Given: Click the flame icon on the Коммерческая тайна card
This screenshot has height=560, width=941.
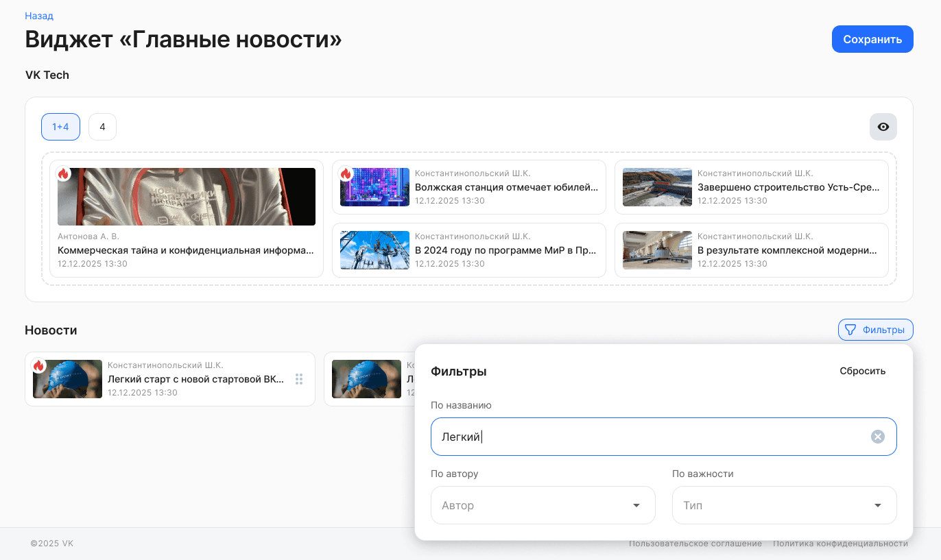Looking at the screenshot, I should (x=64, y=174).
